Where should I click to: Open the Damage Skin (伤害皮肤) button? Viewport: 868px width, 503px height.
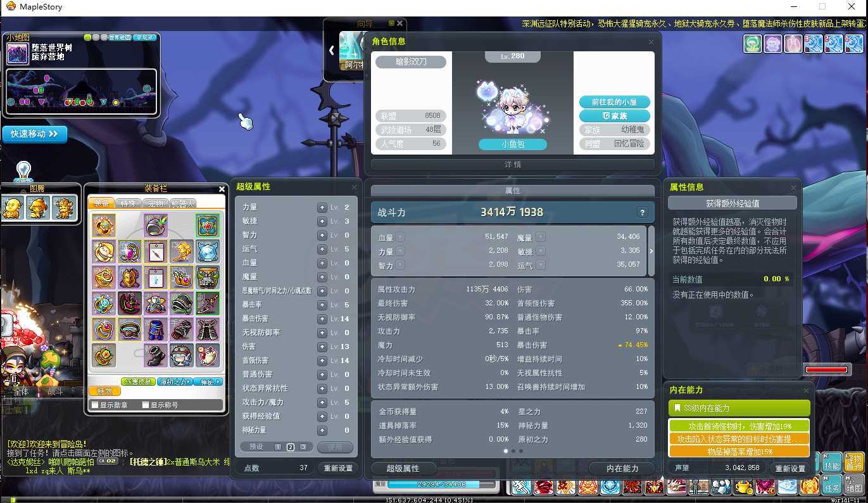point(137,382)
